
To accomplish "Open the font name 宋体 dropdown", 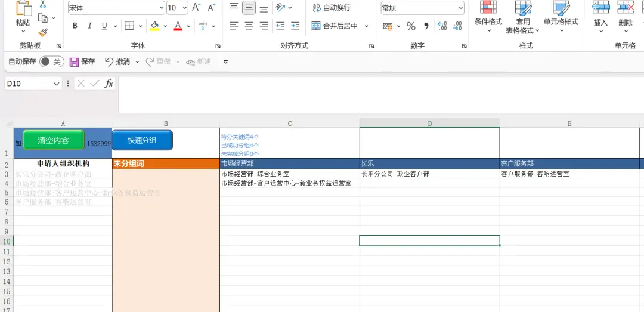I will (161, 7).
